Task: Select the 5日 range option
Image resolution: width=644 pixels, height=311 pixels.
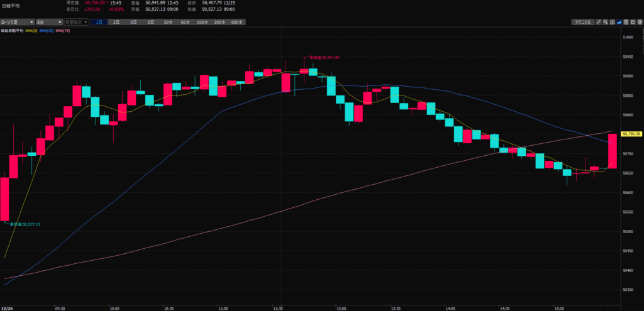Action: (150, 22)
